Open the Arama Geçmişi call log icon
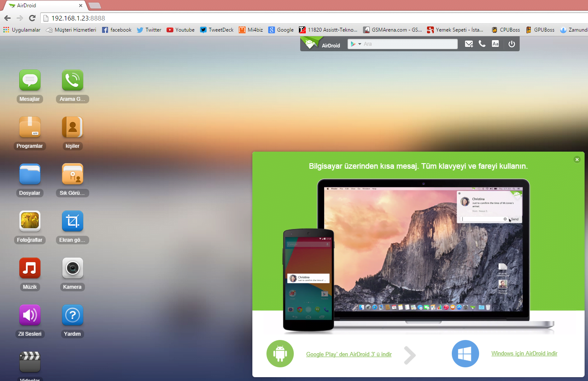 [x=73, y=80]
